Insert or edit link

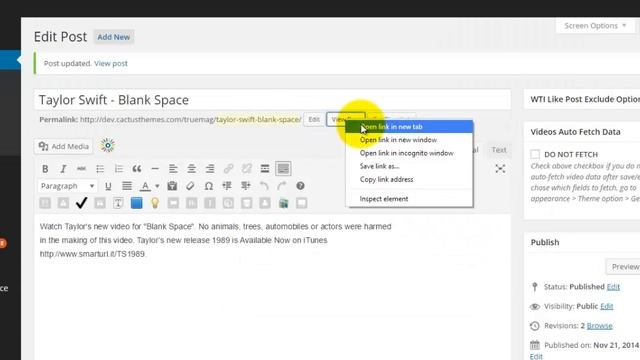point(228,169)
